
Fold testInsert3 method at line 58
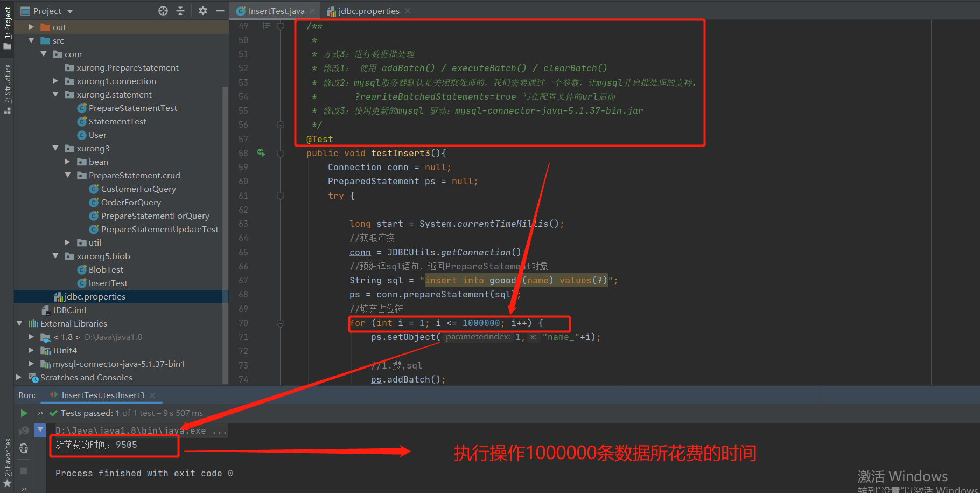281,154
